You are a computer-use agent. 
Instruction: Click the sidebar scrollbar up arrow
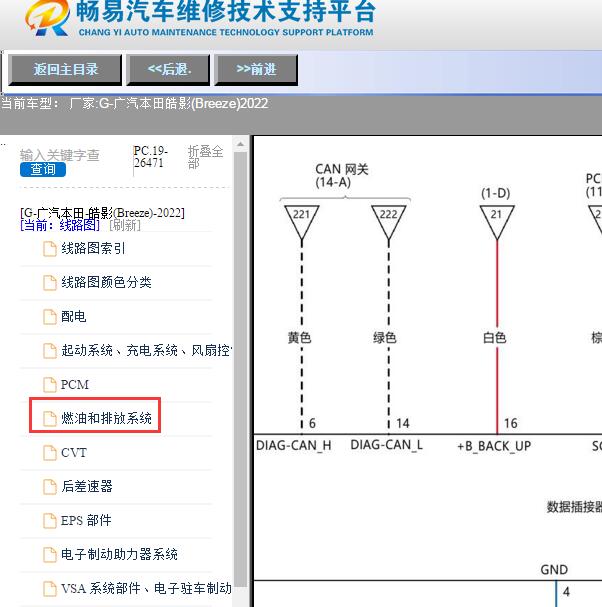(240, 144)
